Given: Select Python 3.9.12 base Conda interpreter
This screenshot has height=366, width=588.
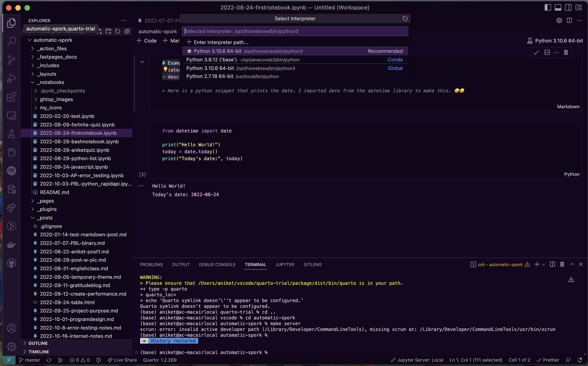Looking at the screenshot, I should 295,60.
